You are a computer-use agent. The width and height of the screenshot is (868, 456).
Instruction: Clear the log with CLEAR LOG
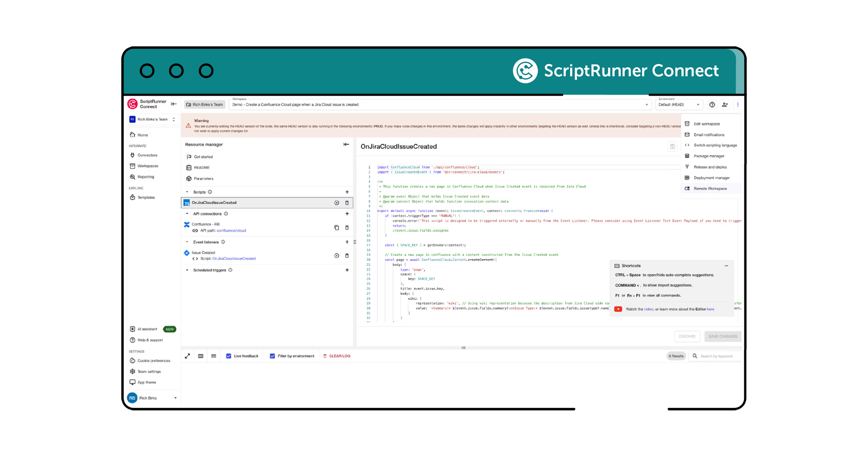click(x=337, y=356)
